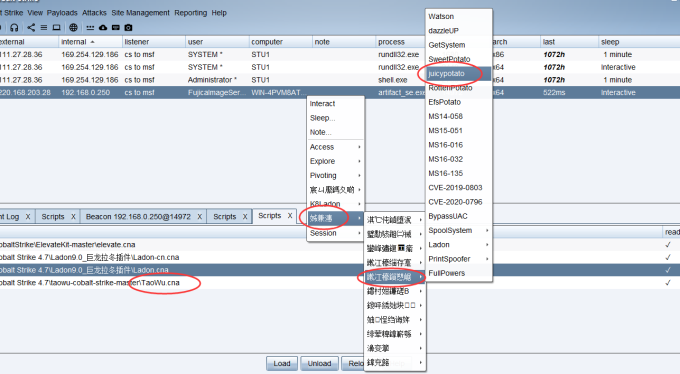
Task: Open the Payloads menu
Action: pos(62,13)
